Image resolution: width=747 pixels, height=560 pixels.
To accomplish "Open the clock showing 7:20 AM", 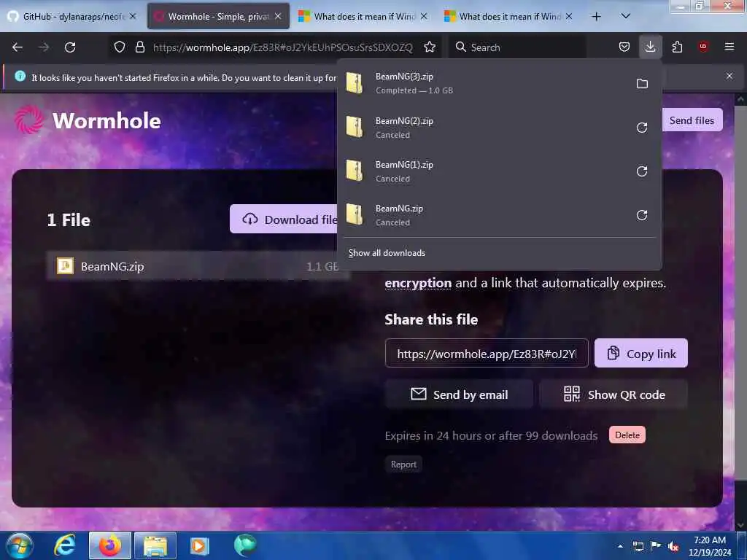I will pyautogui.click(x=710, y=546).
